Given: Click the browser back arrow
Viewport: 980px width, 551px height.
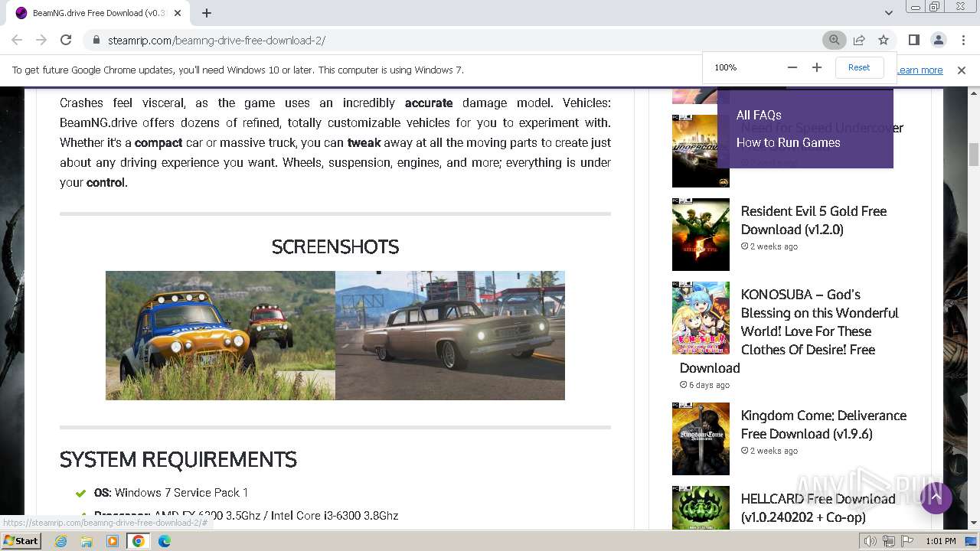Looking at the screenshot, I should [x=17, y=40].
